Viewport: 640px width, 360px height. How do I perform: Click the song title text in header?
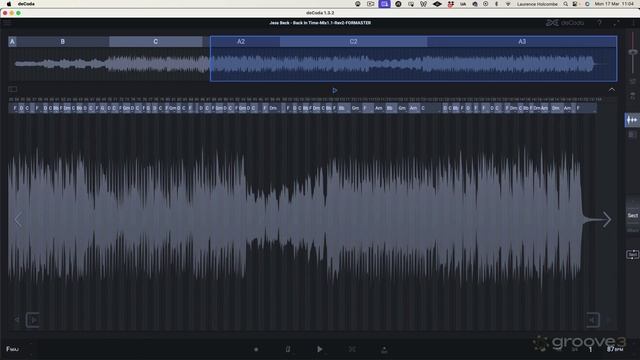320,23
